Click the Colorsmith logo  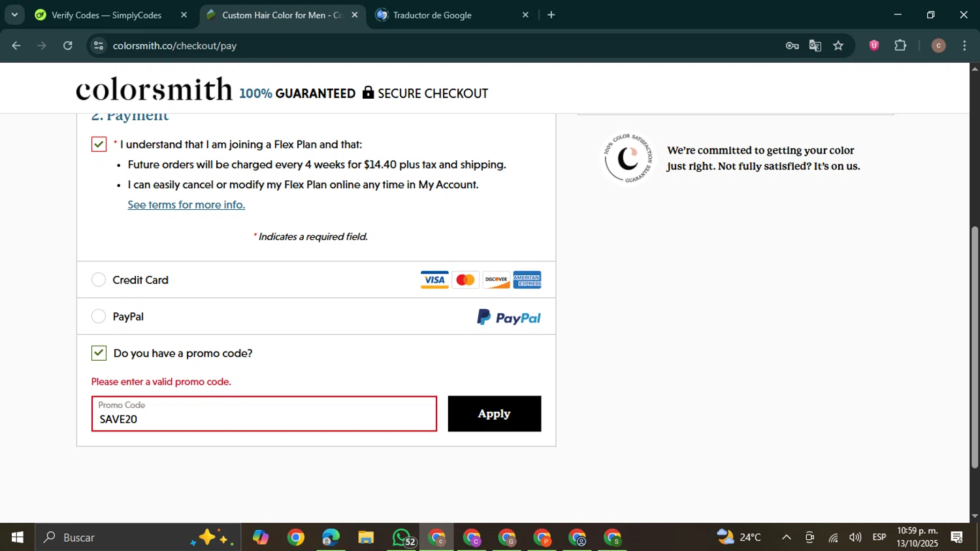pos(154,89)
